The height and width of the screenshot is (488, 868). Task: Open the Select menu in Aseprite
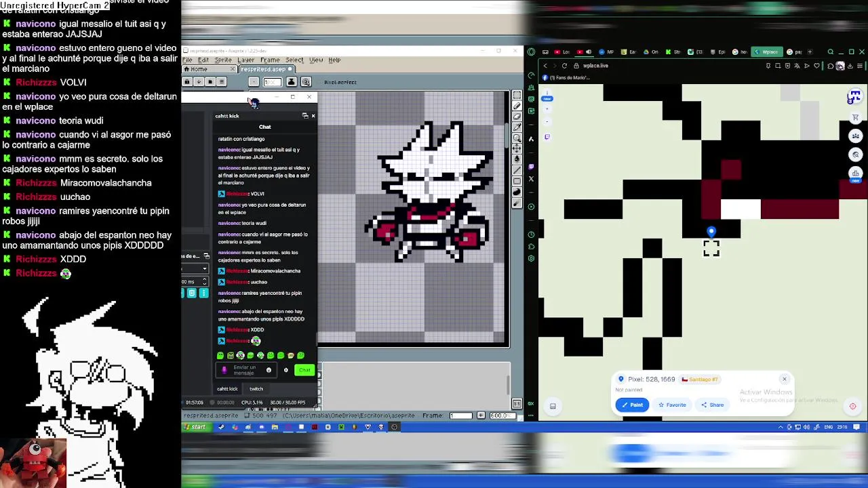(x=294, y=60)
